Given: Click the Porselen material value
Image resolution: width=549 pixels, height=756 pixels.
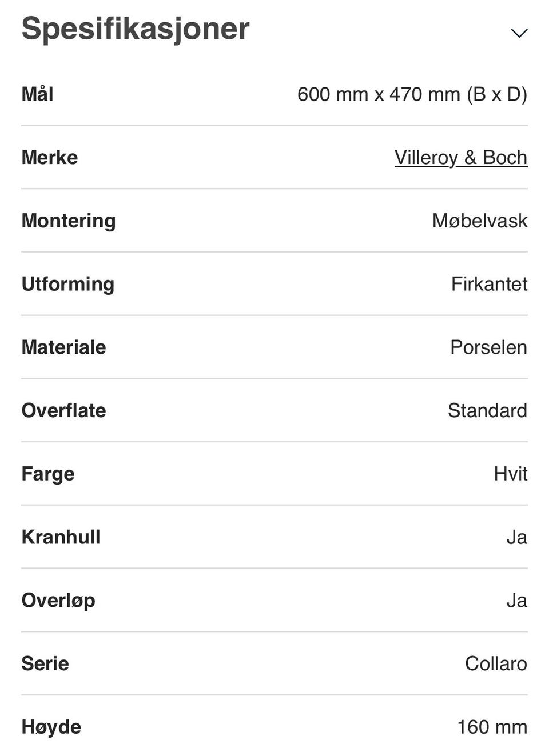Looking at the screenshot, I should 488,347.
